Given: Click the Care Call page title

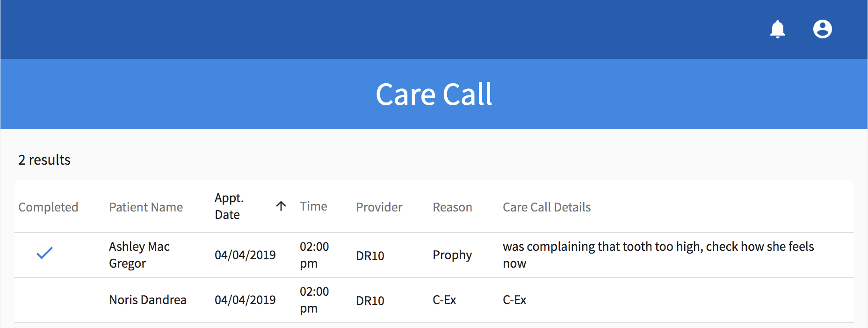Looking at the screenshot, I should tap(434, 95).
